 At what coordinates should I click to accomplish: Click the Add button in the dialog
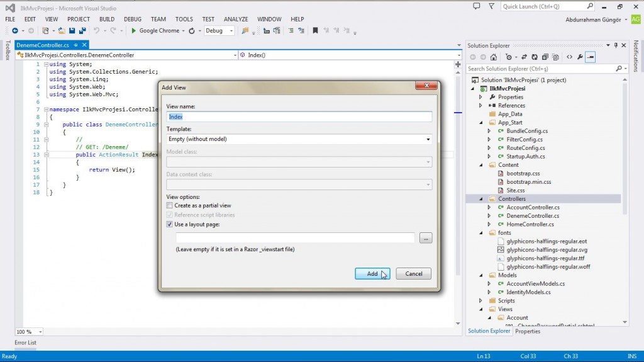tap(372, 273)
